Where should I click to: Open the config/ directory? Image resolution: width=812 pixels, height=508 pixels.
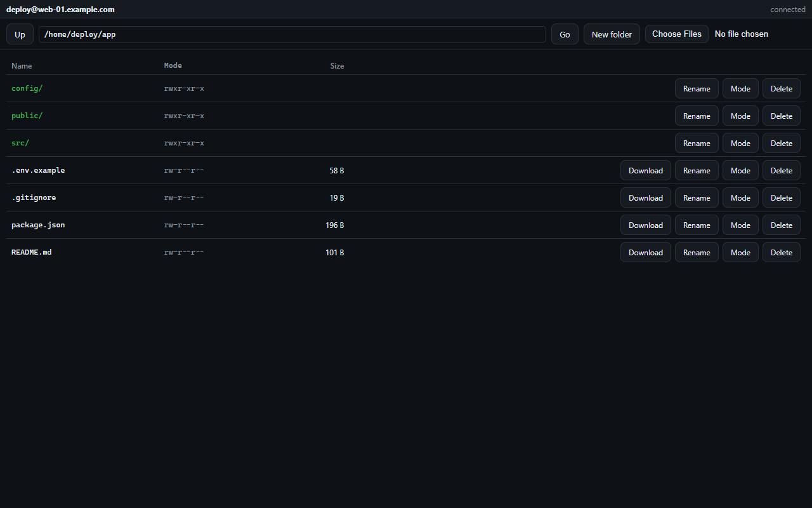27,88
